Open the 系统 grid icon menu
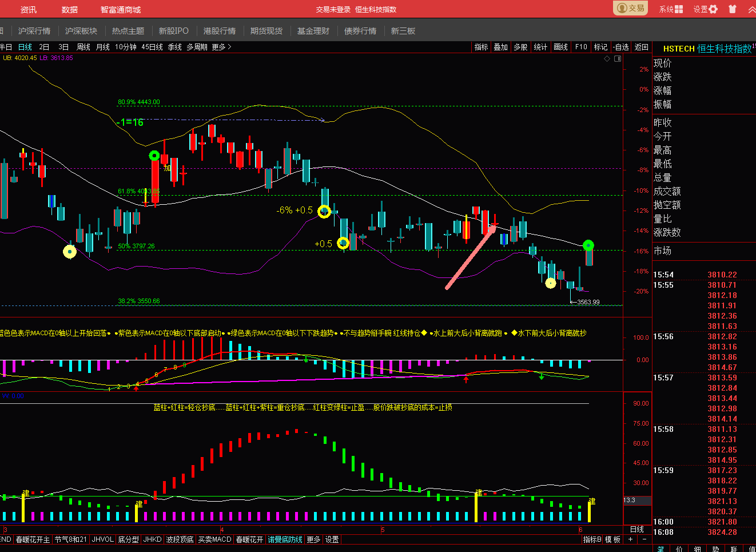756x552 pixels. click(671, 9)
